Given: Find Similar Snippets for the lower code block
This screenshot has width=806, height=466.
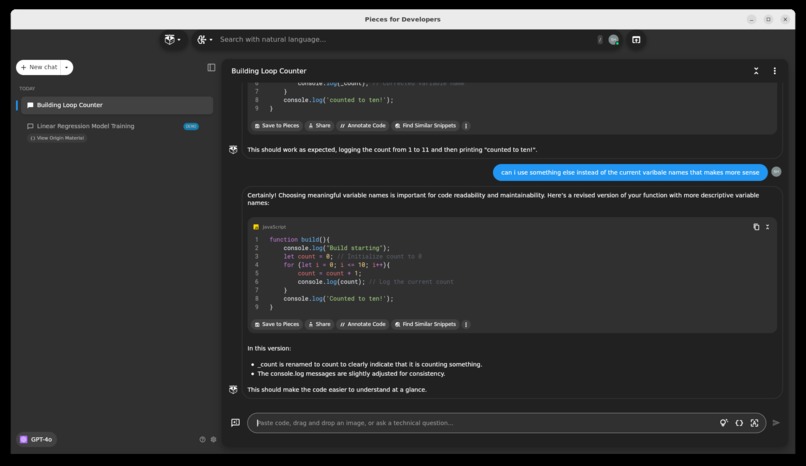Looking at the screenshot, I should click(425, 324).
